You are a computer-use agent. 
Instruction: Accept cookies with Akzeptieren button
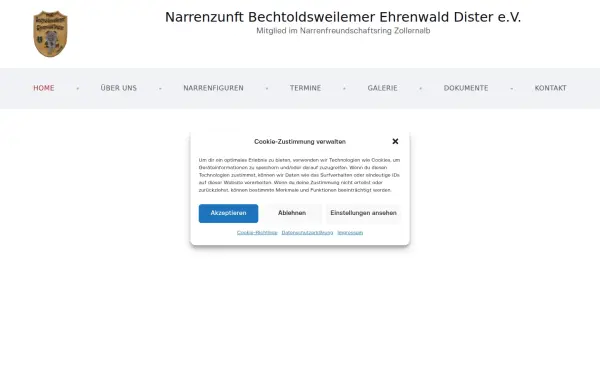pyautogui.click(x=228, y=213)
